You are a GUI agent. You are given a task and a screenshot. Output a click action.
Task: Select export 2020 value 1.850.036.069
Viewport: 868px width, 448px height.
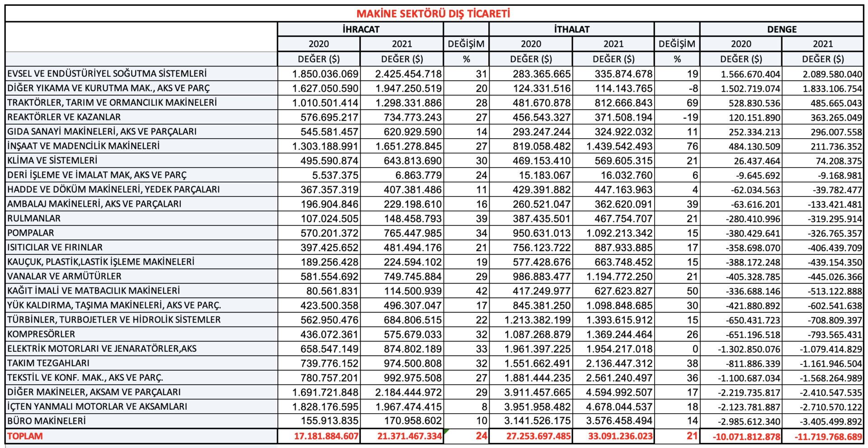coord(325,74)
